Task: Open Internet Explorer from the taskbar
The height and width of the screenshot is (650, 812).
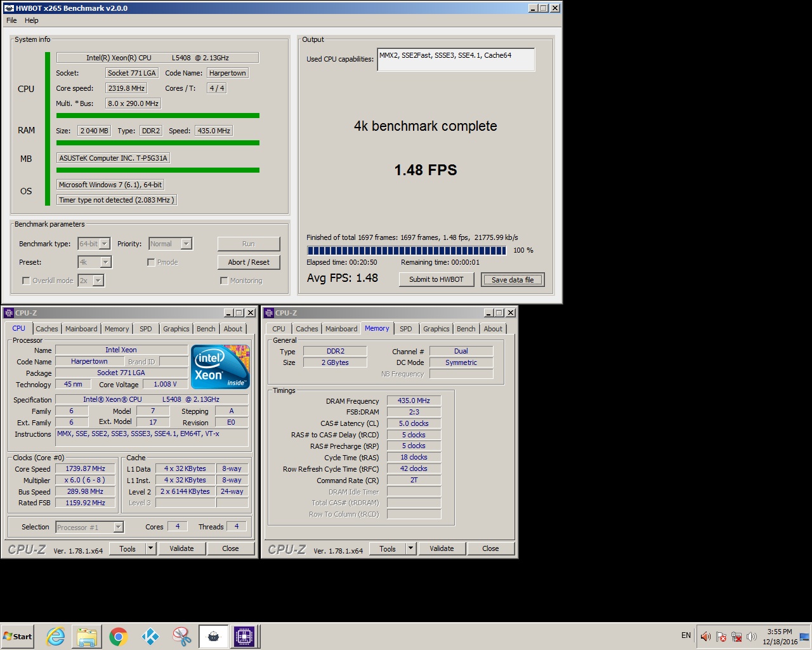Action: click(x=56, y=636)
